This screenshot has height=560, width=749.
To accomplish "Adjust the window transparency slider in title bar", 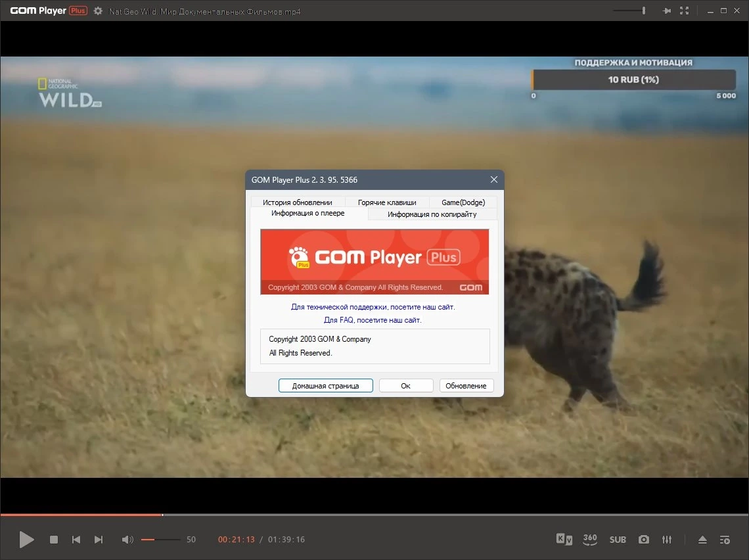I will [x=629, y=11].
